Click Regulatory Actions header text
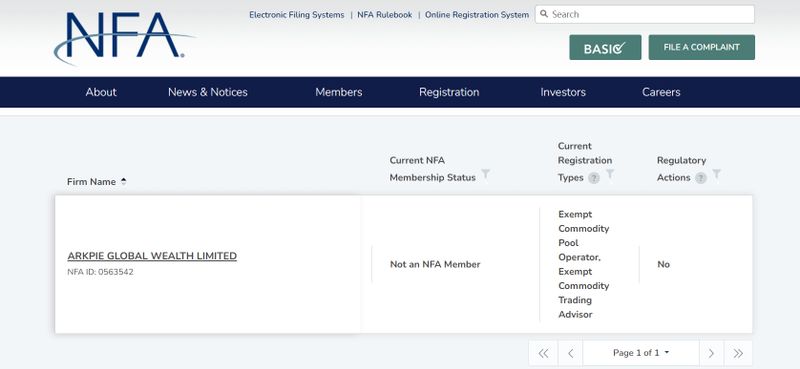Viewport: 800px width, 369px height. coord(681,169)
